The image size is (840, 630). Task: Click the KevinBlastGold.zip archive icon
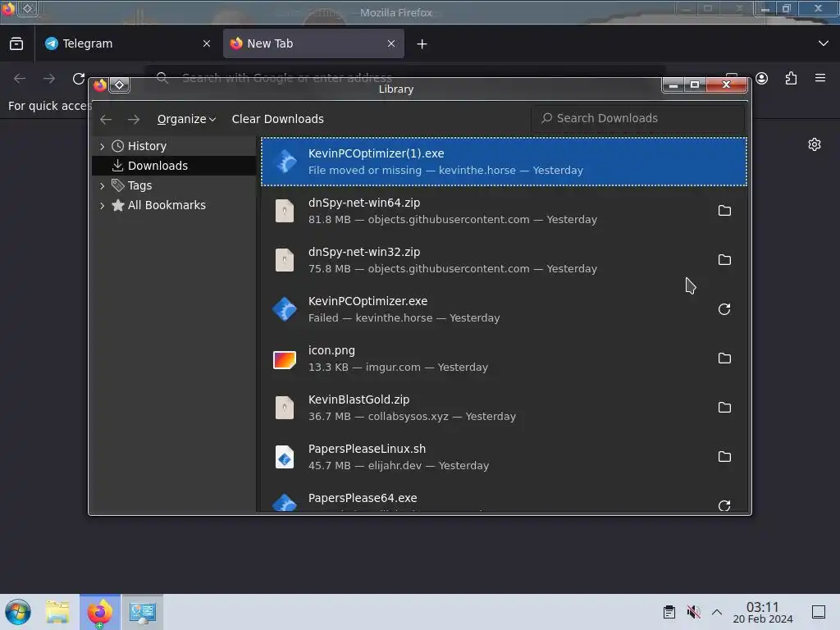point(285,408)
